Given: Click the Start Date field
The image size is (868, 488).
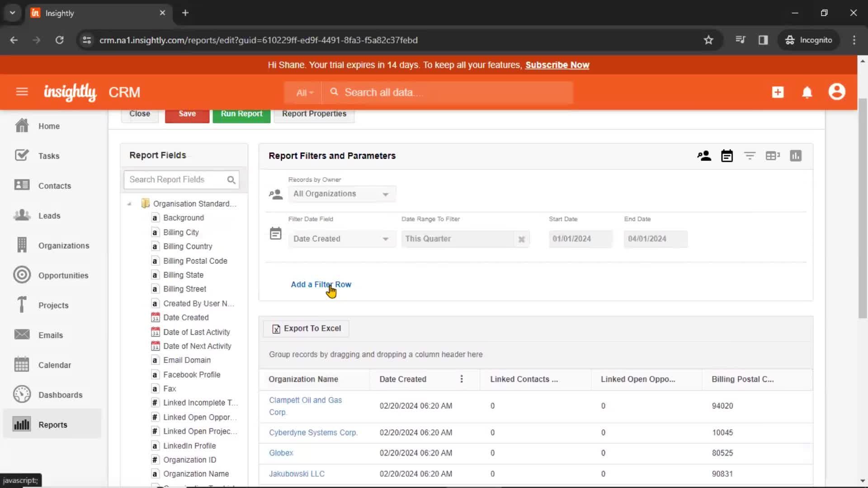Looking at the screenshot, I should click(580, 239).
